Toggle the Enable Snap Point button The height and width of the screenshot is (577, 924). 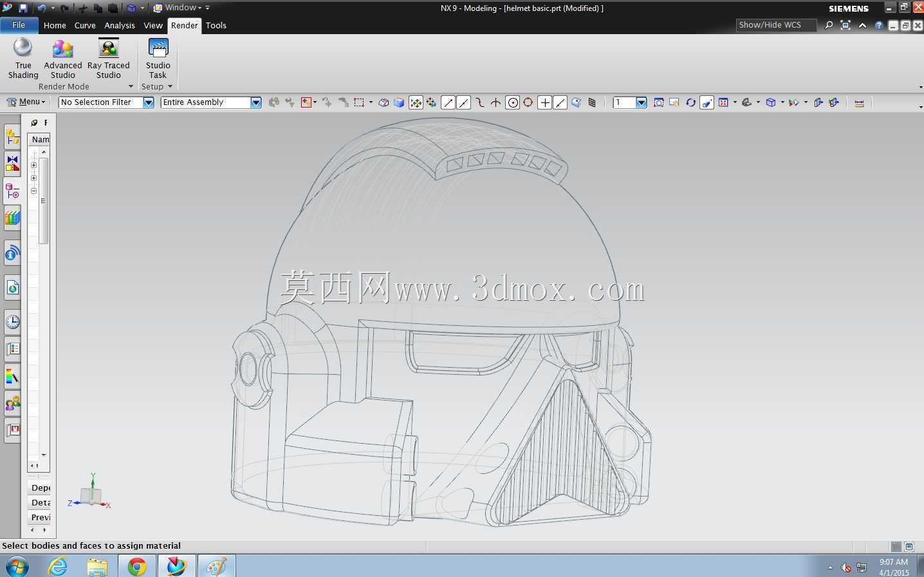(416, 102)
